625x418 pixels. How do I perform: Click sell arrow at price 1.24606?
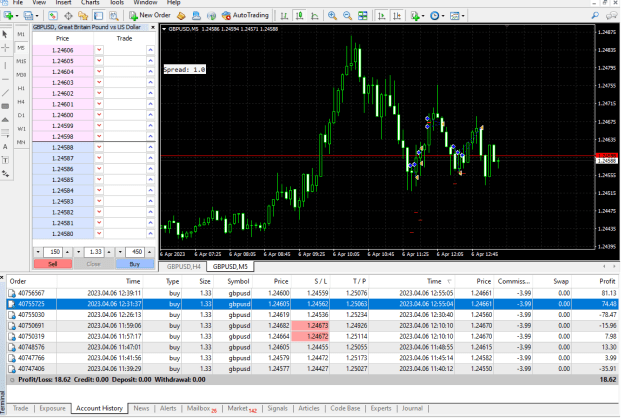pyautogui.click(x=99, y=50)
